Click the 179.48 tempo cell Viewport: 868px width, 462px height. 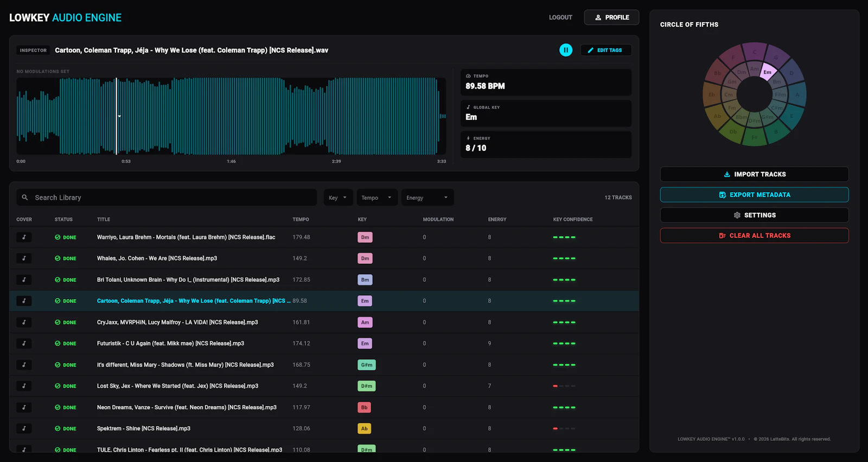click(301, 237)
